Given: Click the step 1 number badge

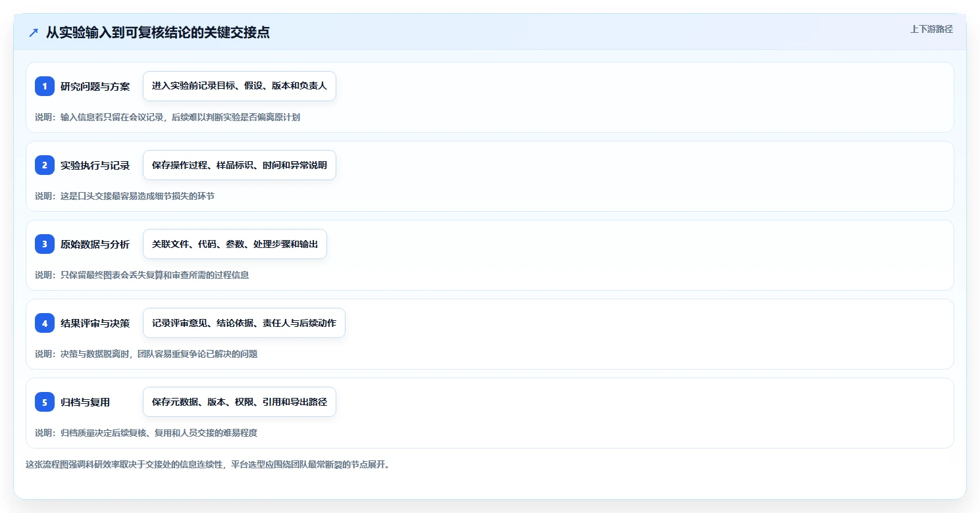Looking at the screenshot, I should click(45, 86).
